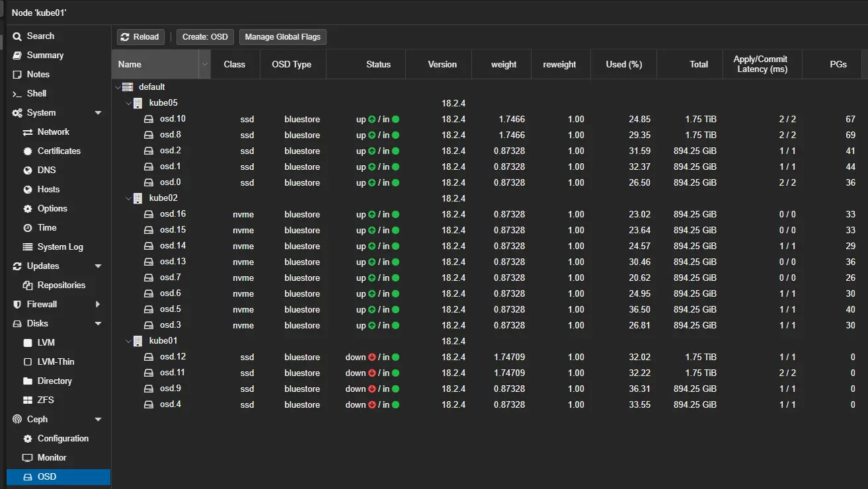Open Shell via its terminal icon
The image size is (868, 489).
click(17, 94)
